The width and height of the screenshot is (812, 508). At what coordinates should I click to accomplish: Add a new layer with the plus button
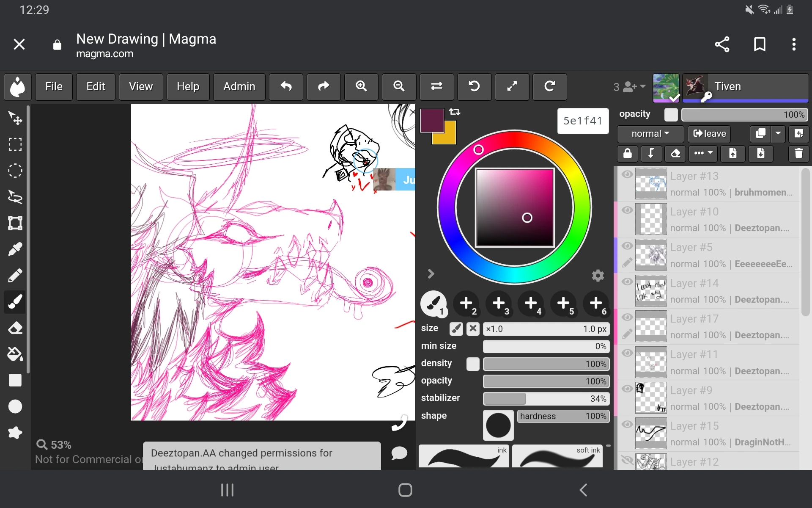click(x=799, y=134)
